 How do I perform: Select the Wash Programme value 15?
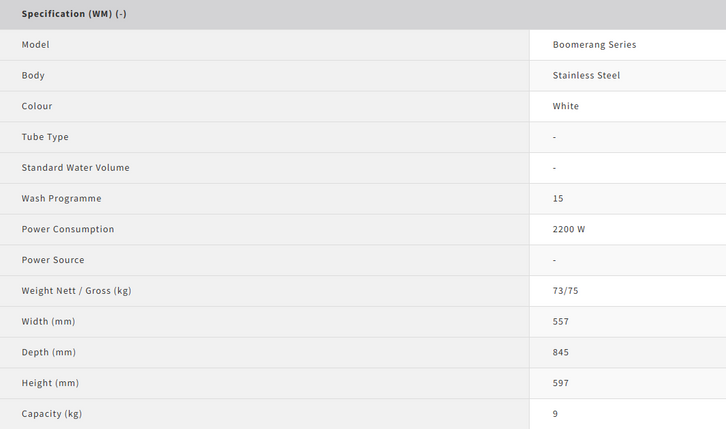pyautogui.click(x=558, y=199)
